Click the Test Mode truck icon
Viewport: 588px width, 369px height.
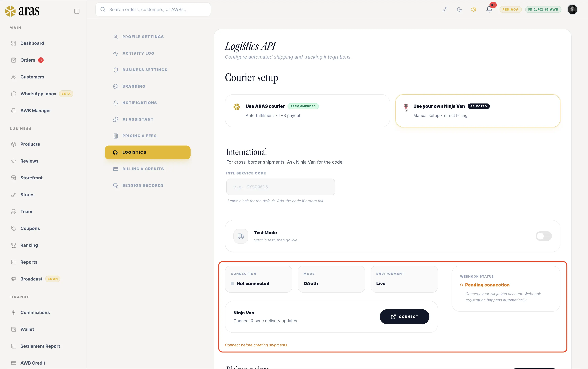[x=241, y=236]
